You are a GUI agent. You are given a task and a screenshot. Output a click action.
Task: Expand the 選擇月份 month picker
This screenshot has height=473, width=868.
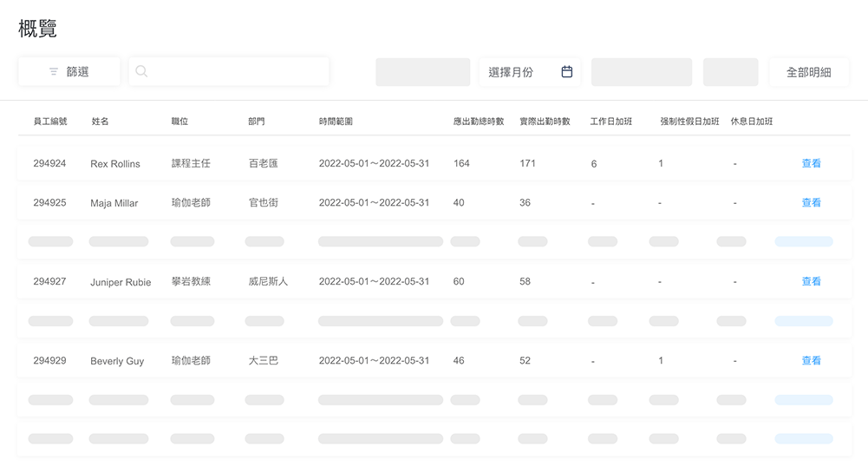click(530, 72)
